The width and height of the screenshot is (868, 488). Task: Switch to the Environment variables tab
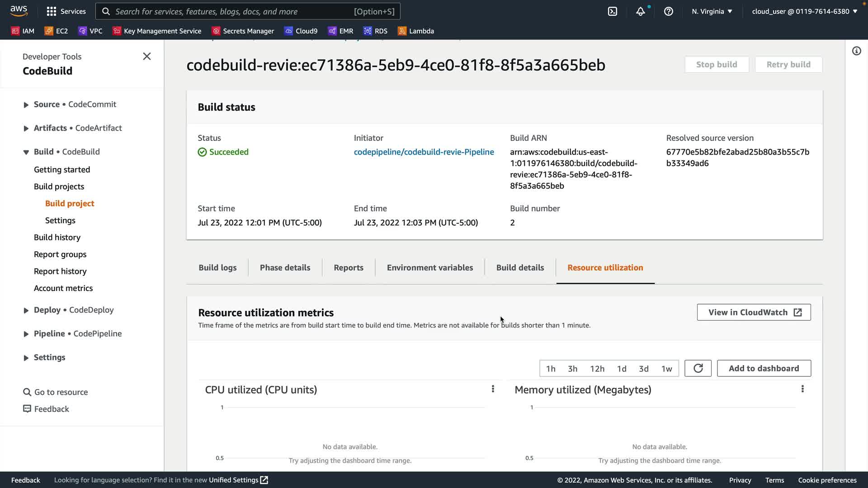(x=429, y=267)
